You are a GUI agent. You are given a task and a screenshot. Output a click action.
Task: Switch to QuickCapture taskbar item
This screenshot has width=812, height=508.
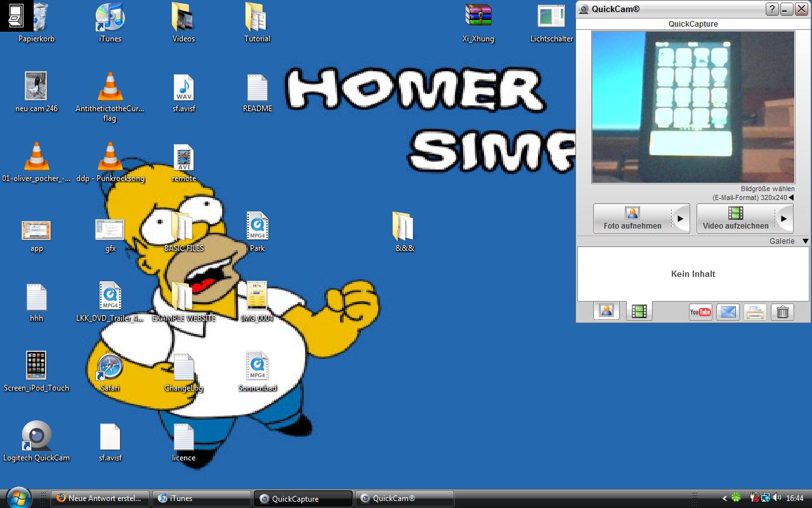click(x=303, y=498)
